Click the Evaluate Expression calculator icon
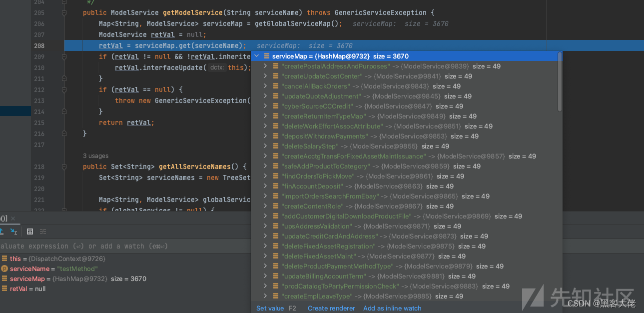This screenshot has height=313, width=644. click(30, 231)
